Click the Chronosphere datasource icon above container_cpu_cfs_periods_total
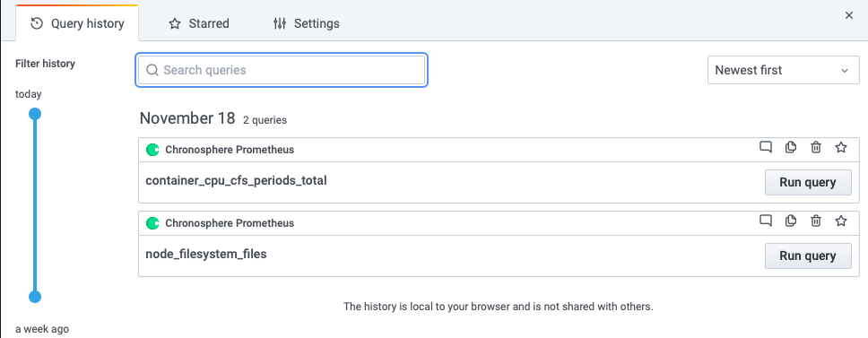The width and height of the screenshot is (868, 338). [x=152, y=150]
